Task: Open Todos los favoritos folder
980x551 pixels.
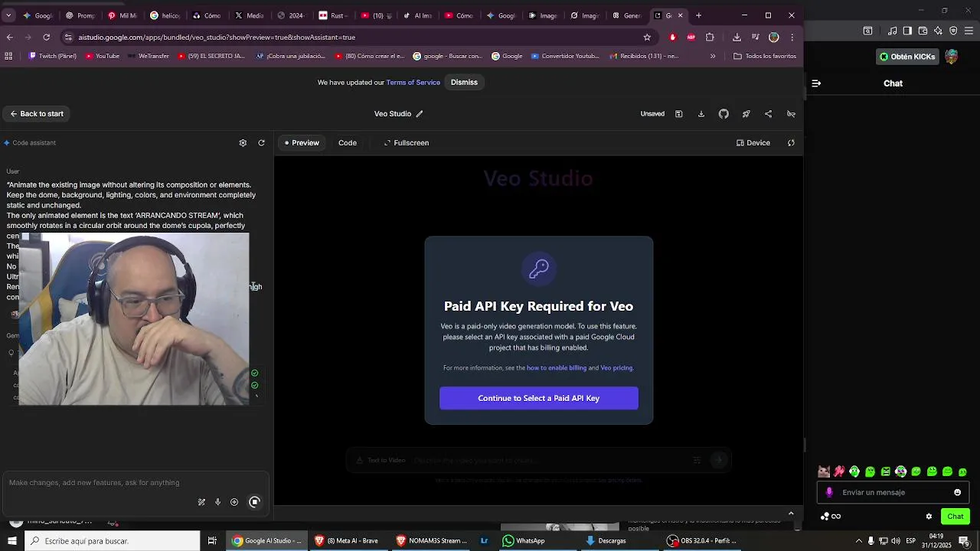Action: pyautogui.click(x=765, y=56)
